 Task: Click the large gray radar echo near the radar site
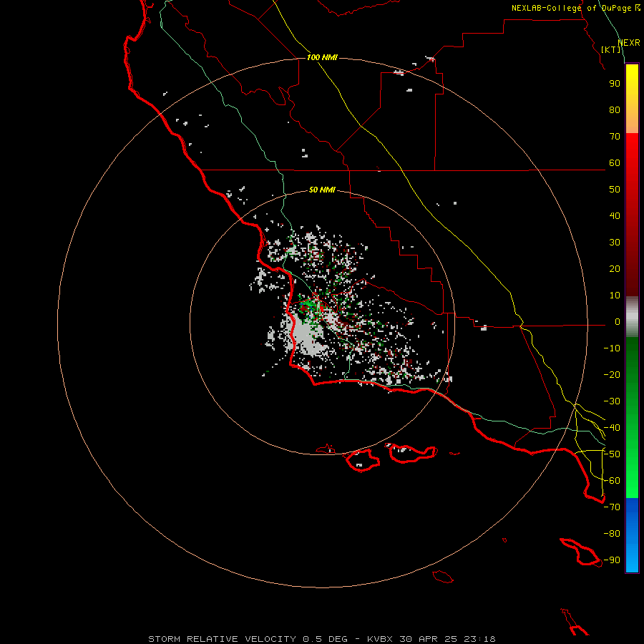(306, 336)
